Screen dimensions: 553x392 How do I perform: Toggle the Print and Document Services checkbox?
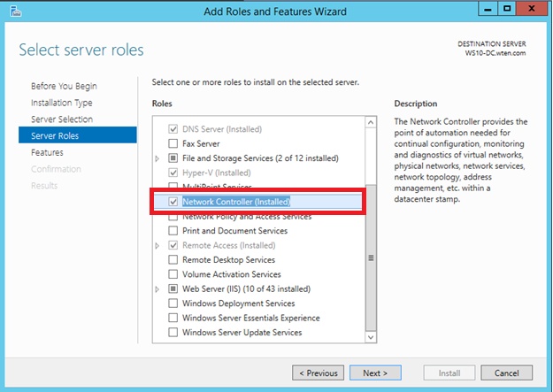coord(173,231)
